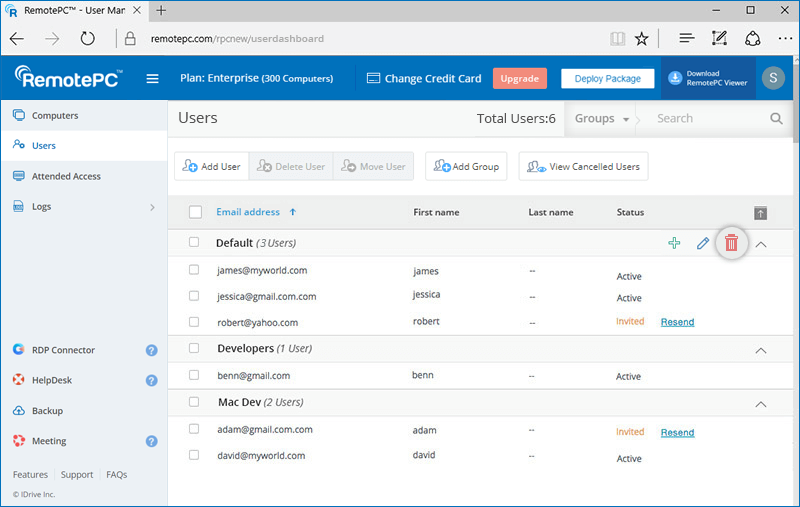
Task: Click the scroll-to-top arrow icon in table header
Action: click(x=760, y=213)
